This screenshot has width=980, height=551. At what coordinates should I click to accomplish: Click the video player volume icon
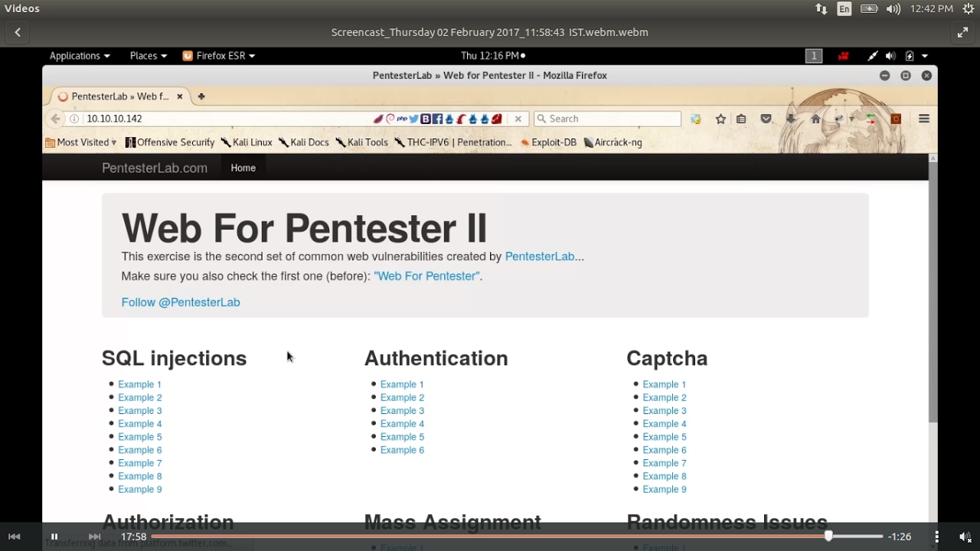(965, 537)
